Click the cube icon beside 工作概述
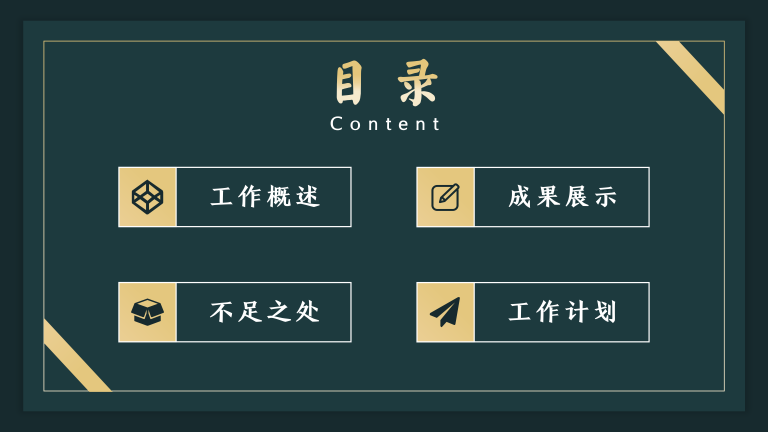The height and width of the screenshot is (432, 768). click(x=147, y=197)
